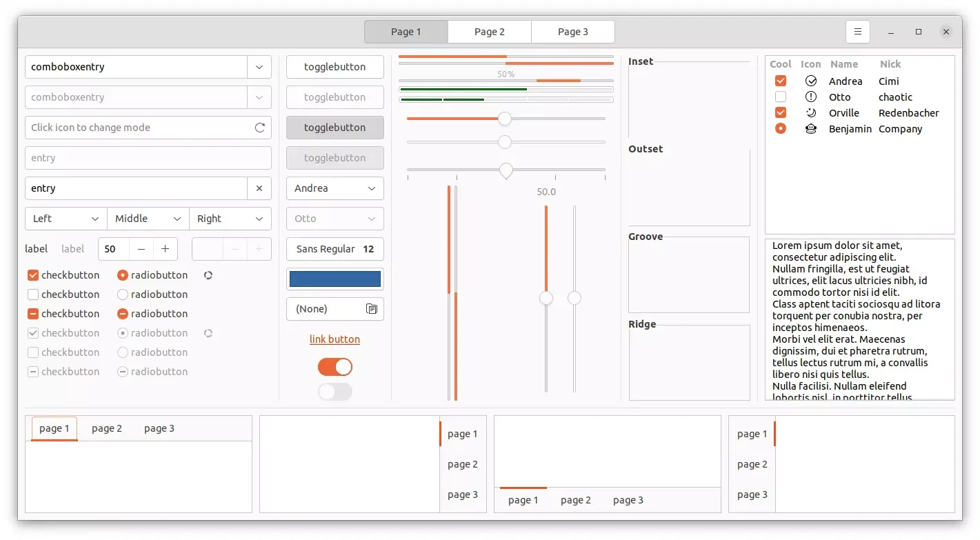
Task: Click the monkey icon beside Benjamin
Action: coord(810,129)
